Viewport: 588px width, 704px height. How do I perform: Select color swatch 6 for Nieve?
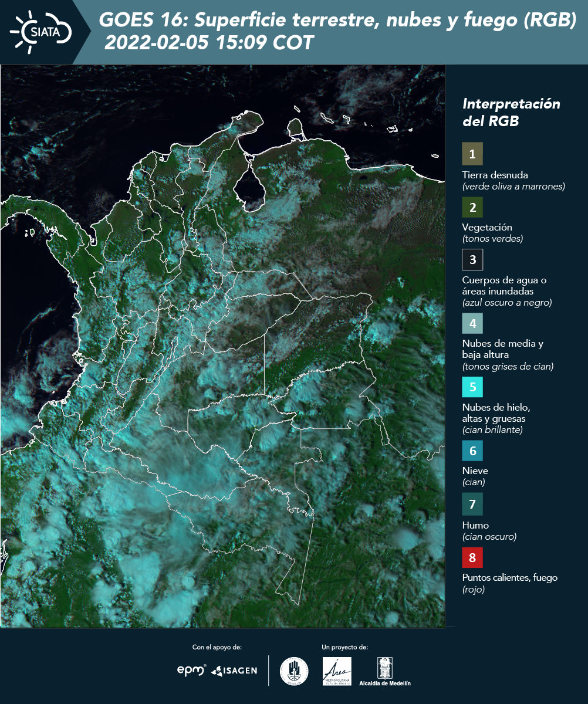click(x=472, y=451)
